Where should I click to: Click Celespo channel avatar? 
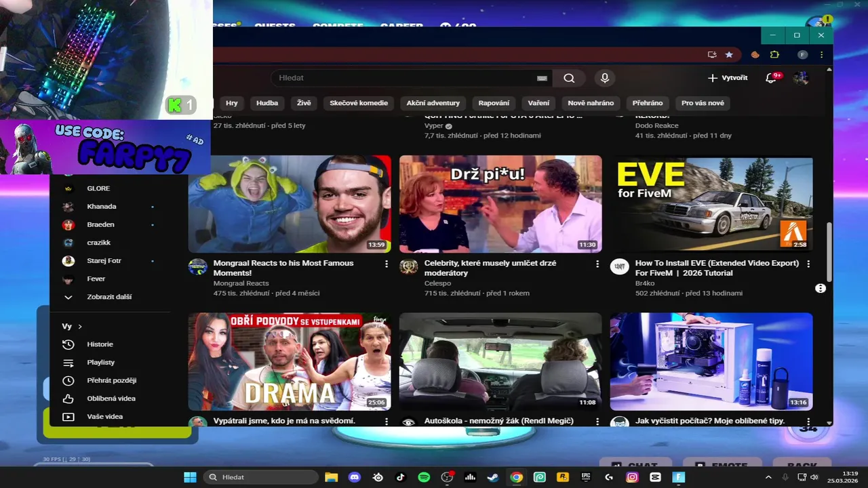pyautogui.click(x=408, y=266)
